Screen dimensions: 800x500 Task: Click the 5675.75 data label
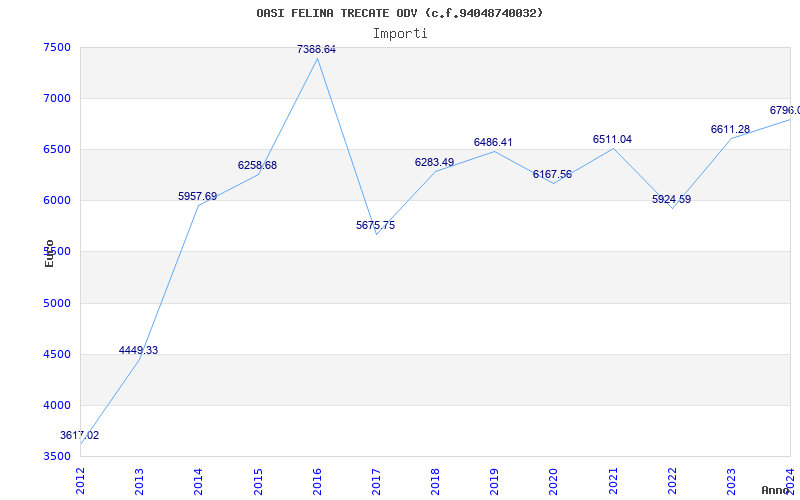point(376,225)
